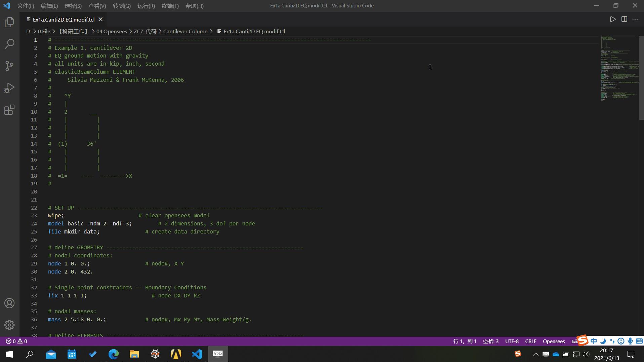Open the Windows notification center
Screen dimensions: 644x362
tap(631, 354)
